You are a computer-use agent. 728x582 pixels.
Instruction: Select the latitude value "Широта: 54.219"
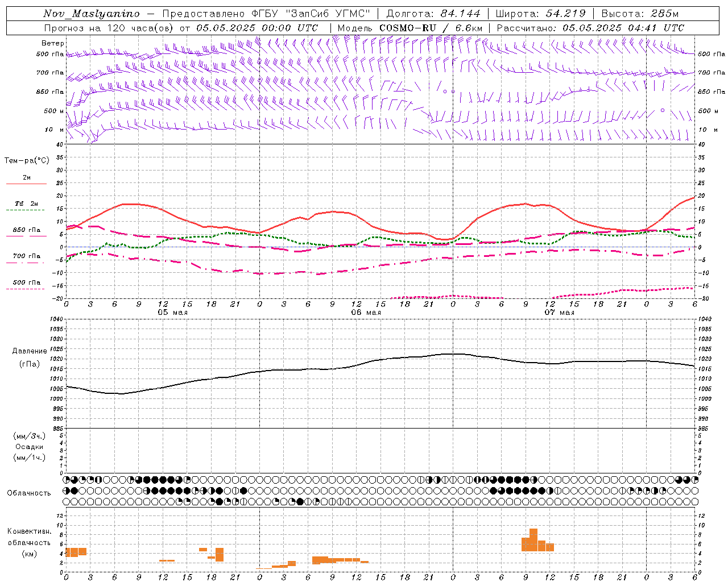540,14
